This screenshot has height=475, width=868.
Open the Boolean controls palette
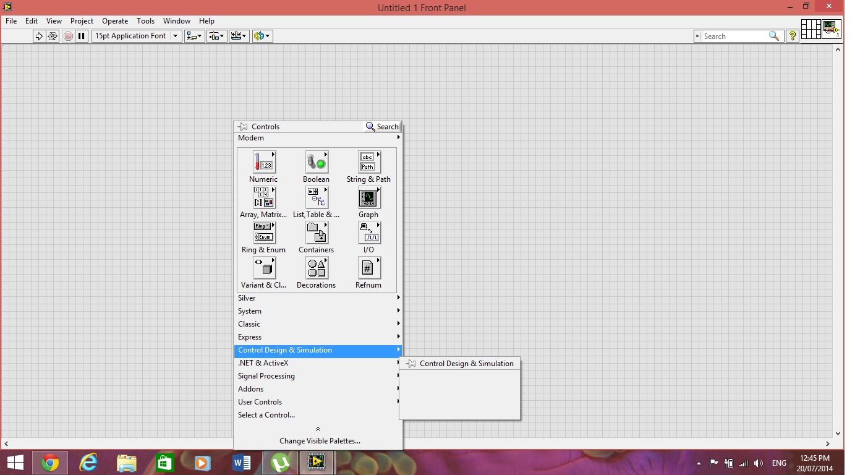(317, 163)
